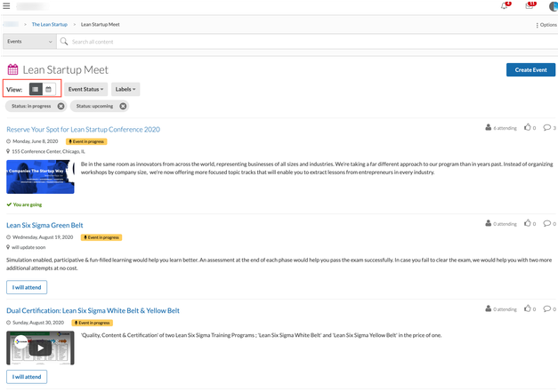Switch to calendar view
The image size is (558, 392).
(49, 89)
